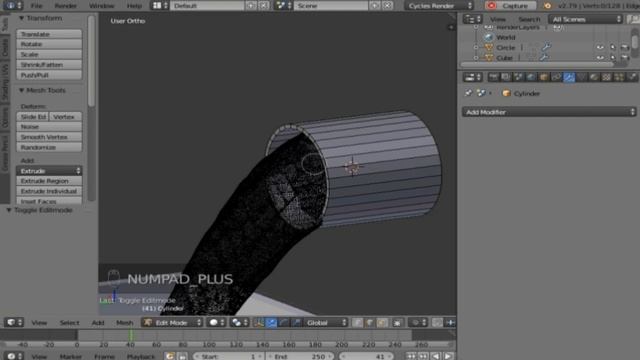Screen dimensions: 640x360
Task: Click the red Capture record icon
Action: tap(492, 6)
